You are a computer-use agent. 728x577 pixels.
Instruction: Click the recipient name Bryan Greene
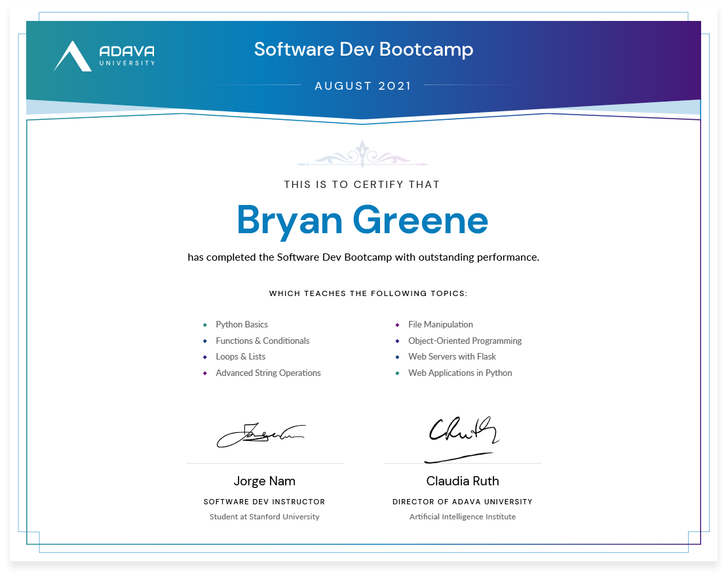pos(362,221)
